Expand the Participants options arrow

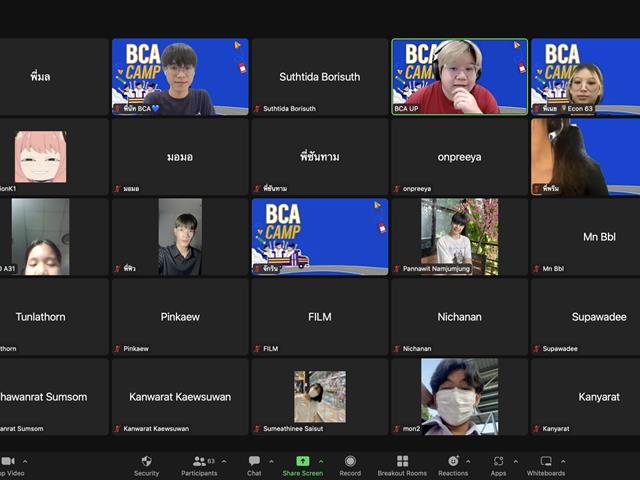pyautogui.click(x=224, y=461)
